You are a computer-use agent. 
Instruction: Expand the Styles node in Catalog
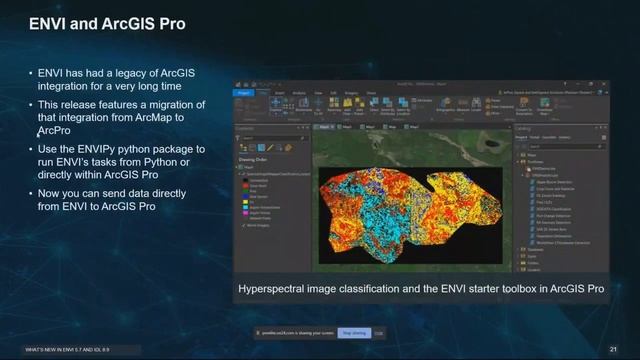pyautogui.click(x=518, y=256)
